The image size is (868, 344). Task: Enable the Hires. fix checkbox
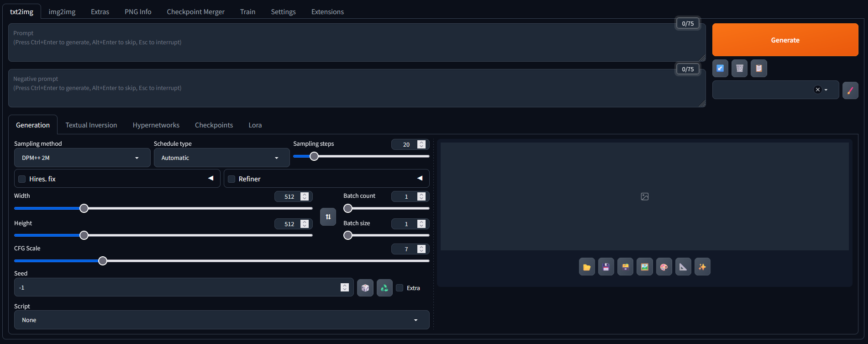coord(22,179)
